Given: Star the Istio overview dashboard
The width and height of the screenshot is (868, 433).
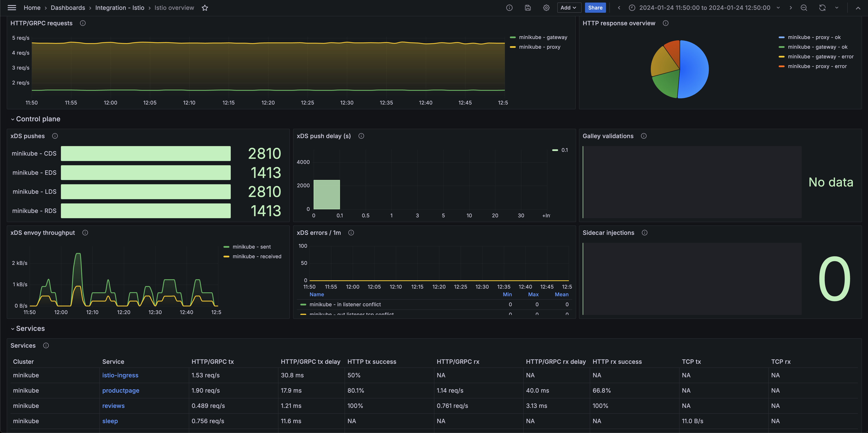Looking at the screenshot, I should click(205, 7).
